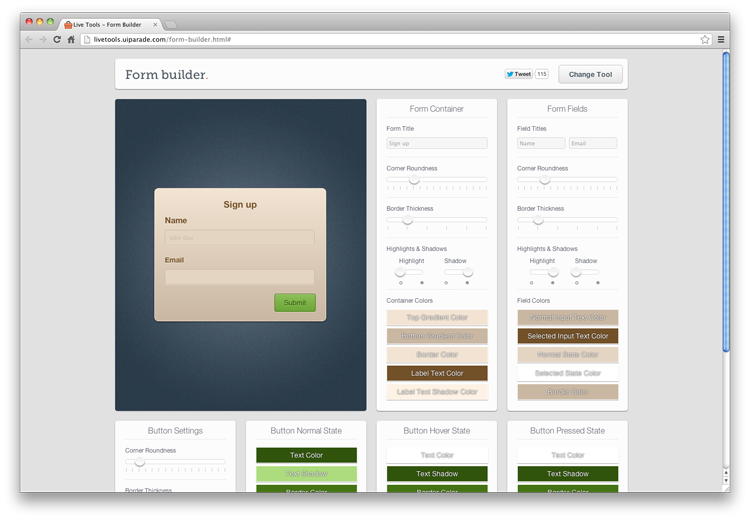Image resolution: width=750 pixels, height=520 pixels.
Task: Click the Name field title input
Action: click(541, 143)
